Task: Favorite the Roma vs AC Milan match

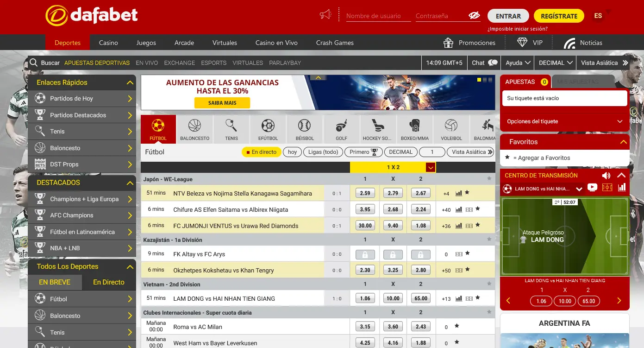Action: [456, 326]
